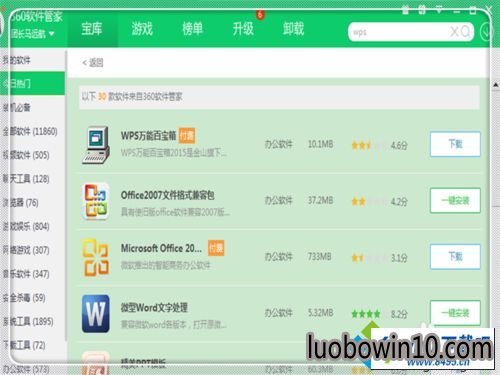Image resolution: width=500 pixels, height=375 pixels.
Task: Open the title bar main menu triangle icon
Action: point(439,10)
